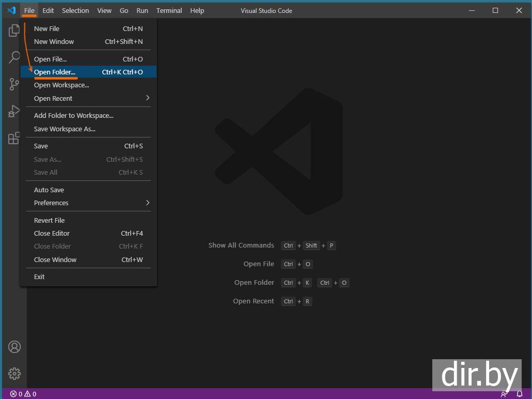Open the Source Control icon

14,84
